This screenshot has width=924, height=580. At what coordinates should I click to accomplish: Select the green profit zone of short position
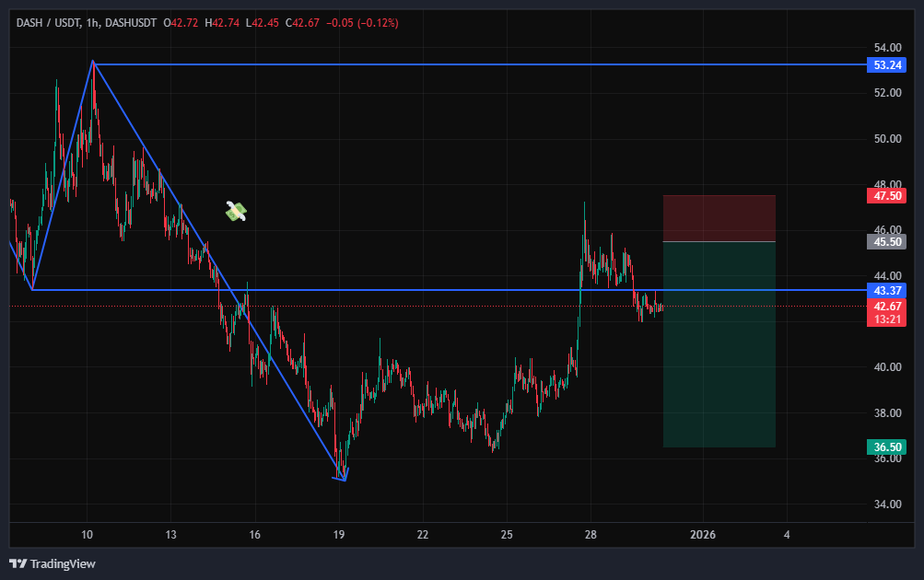click(x=719, y=350)
